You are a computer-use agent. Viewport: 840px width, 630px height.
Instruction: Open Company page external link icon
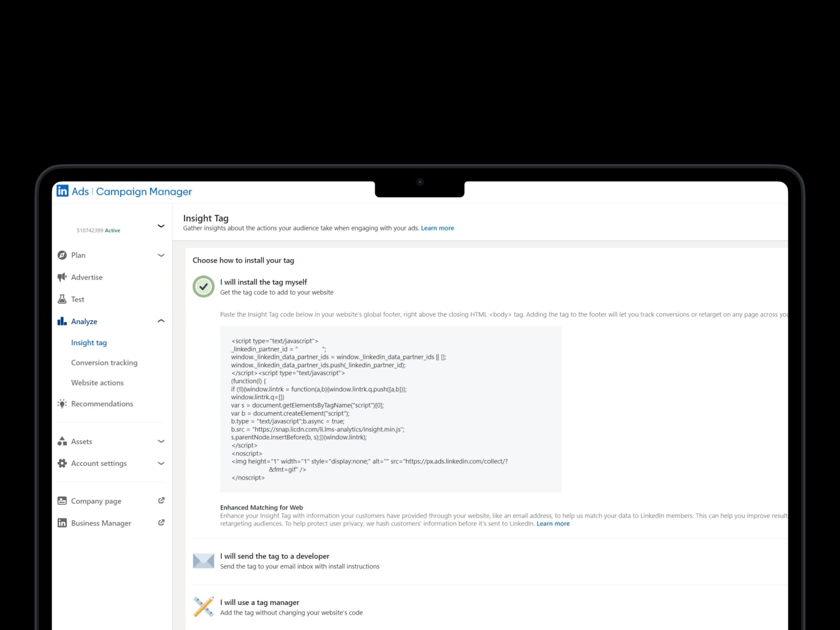[161, 500]
